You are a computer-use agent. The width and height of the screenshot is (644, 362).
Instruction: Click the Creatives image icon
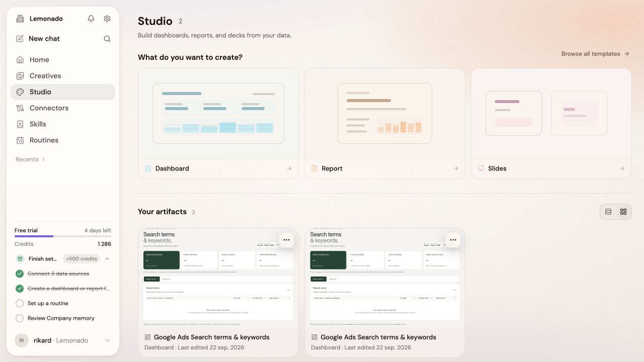pyautogui.click(x=20, y=76)
